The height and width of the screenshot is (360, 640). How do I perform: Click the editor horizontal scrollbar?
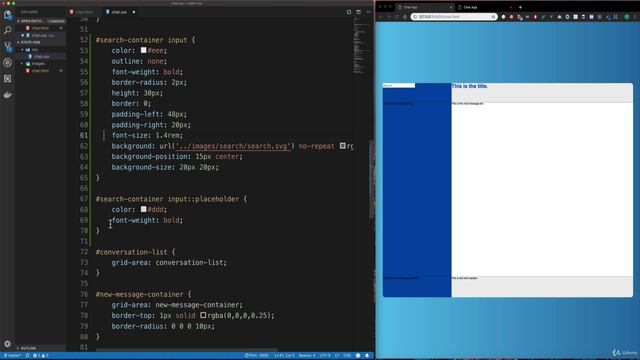[x=187, y=350]
